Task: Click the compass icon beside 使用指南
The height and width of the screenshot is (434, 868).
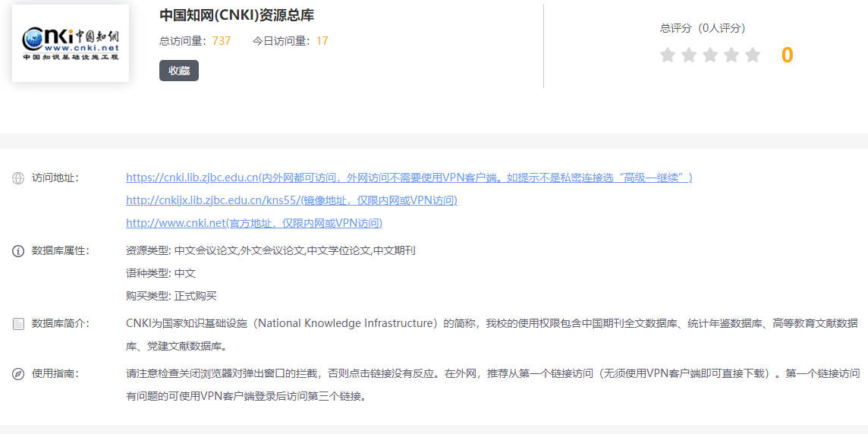Action: click(x=18, y=374)
